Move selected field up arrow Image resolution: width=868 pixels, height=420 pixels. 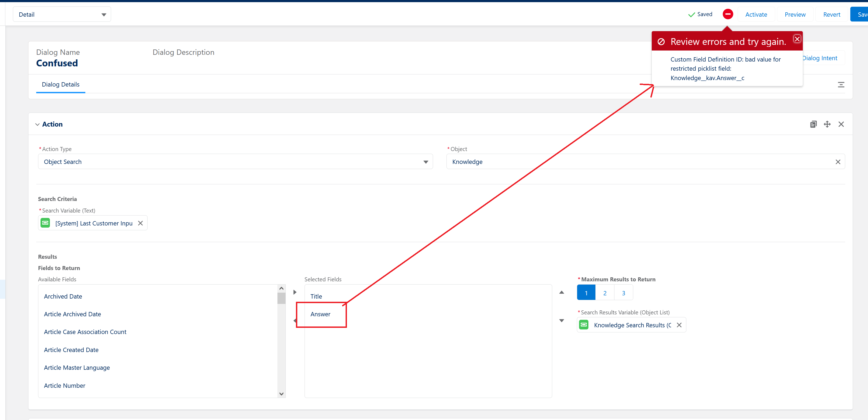(561, 292)
